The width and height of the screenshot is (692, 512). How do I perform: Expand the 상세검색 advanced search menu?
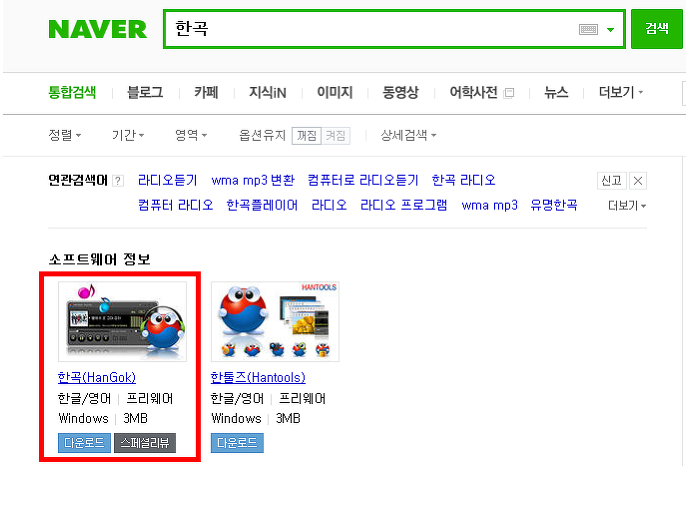[x=408, y=135]
